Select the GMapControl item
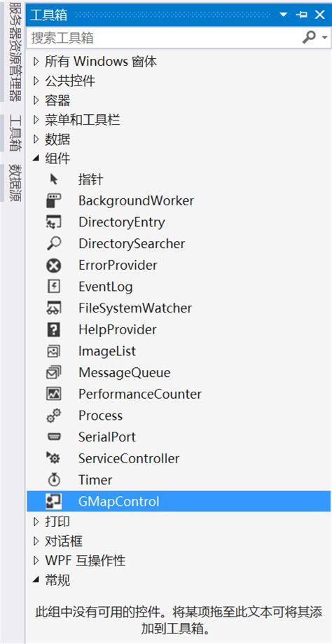332x644 pixels. (x=179, y=501)
